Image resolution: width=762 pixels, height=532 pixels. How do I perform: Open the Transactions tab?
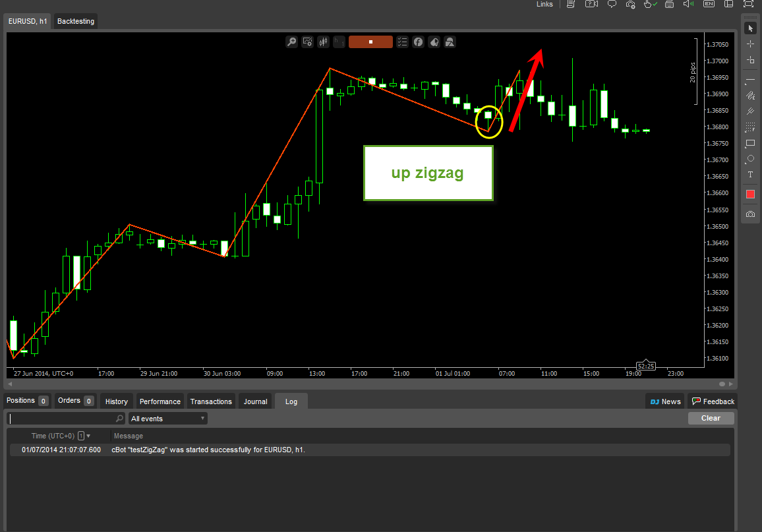click(x=211, y=401)
